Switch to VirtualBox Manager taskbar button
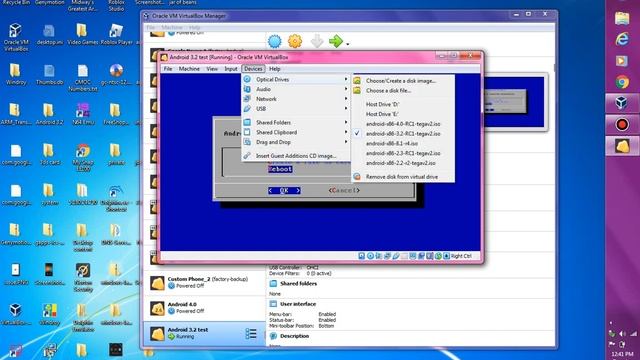The image size is (640, 360). (x=622, y=103)
